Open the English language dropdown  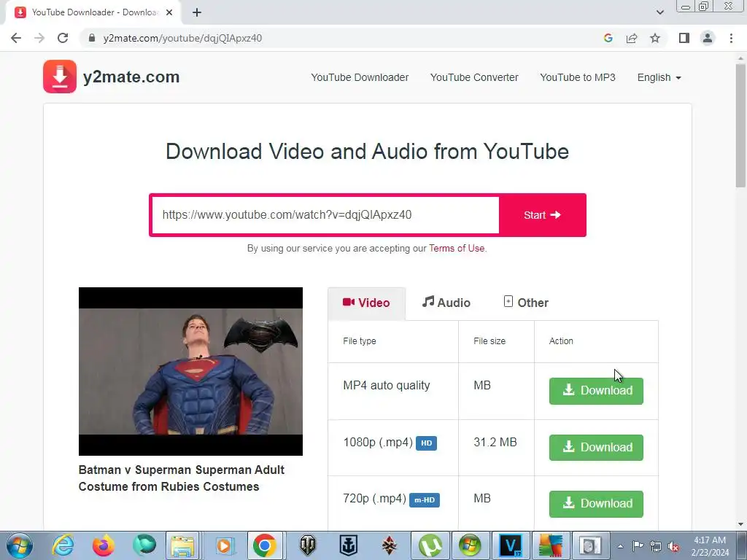click(659, 77)
